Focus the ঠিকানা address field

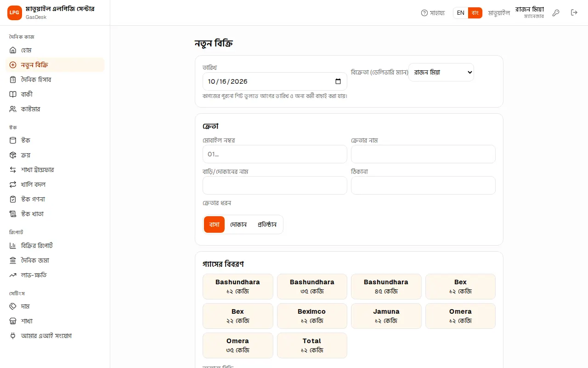pyautogui.click(x=423, y=185)
